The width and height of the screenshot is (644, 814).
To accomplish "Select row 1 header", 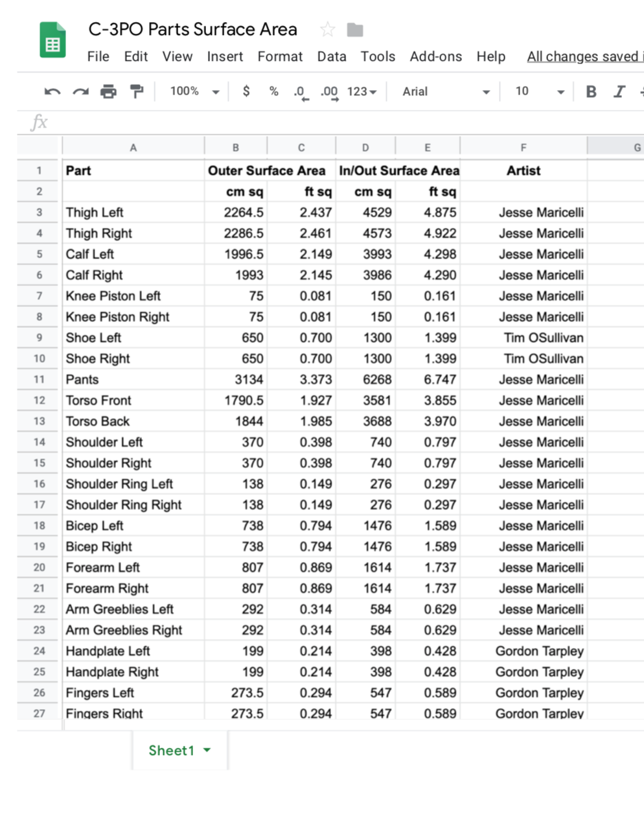I will (39, 170).
